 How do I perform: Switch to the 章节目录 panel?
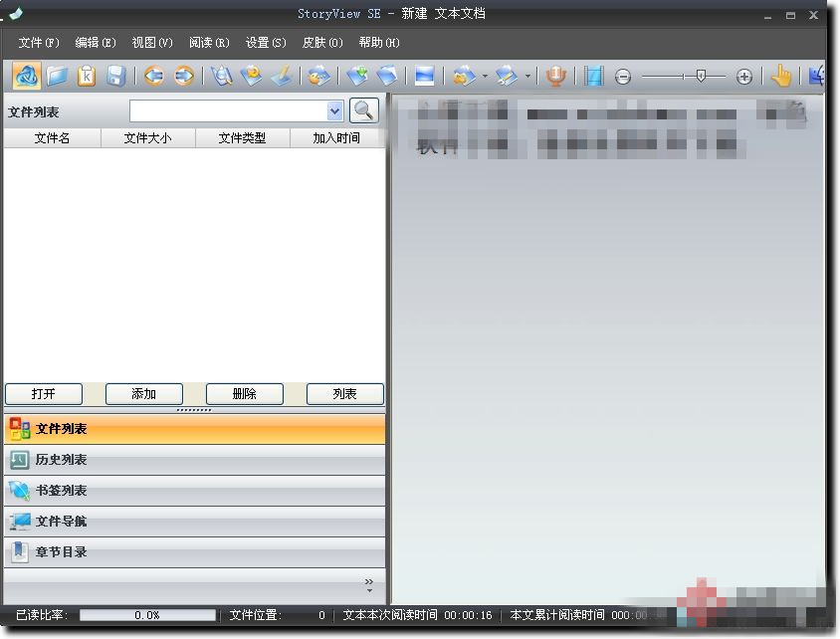(x=194, y=552)
